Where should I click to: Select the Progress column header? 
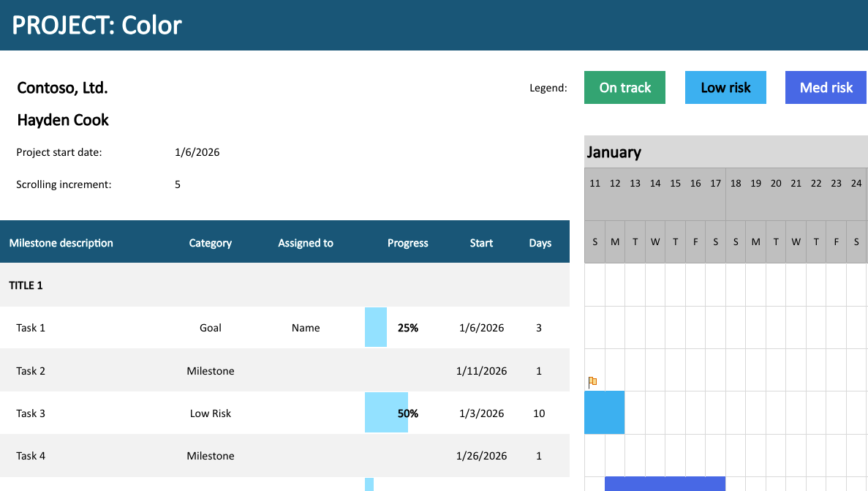(408, 243)
